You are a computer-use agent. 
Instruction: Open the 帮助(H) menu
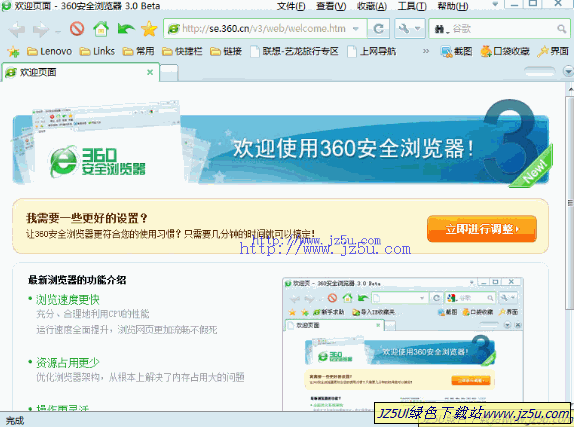pyautogui.click(x=453, y=6)
